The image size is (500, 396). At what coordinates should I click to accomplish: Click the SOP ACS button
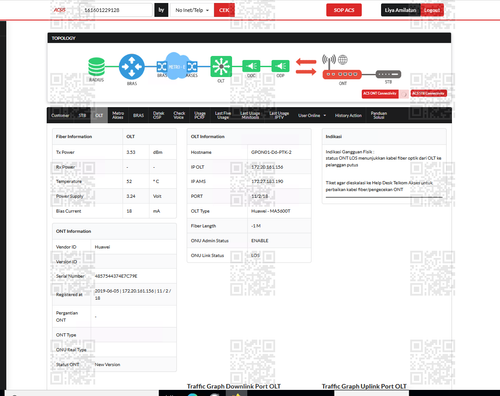click(x=344, y=10)
